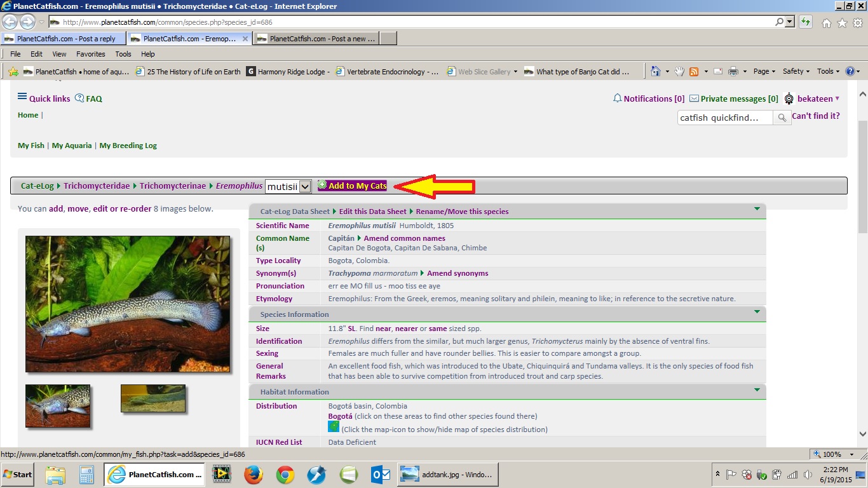This screenshot has height=488, width=868.
Task: Switch to the 'Post a new ...' tab
Action: coord(316,39)
